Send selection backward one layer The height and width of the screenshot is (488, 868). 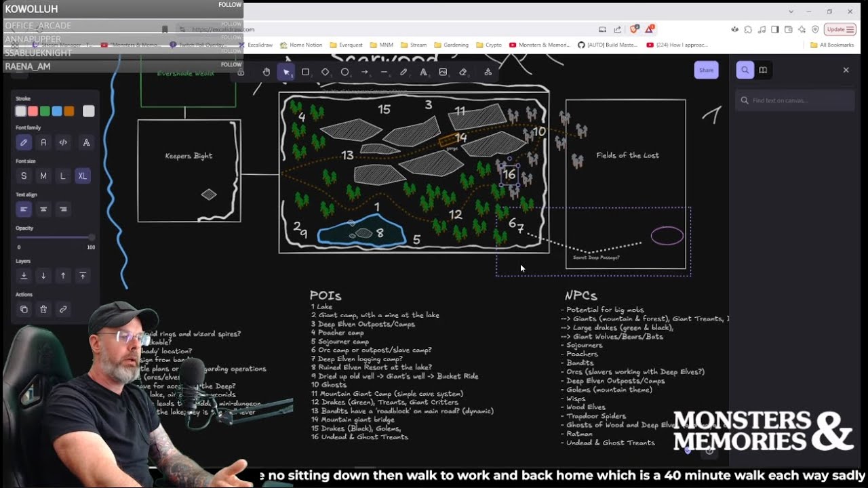pos(43,276)
